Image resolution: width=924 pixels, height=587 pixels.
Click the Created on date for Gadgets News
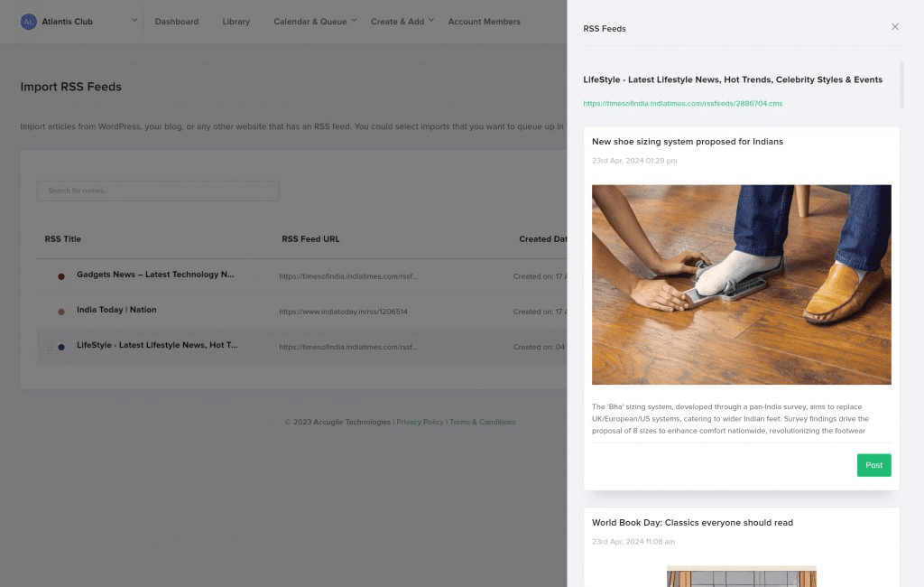pos(540,276)
